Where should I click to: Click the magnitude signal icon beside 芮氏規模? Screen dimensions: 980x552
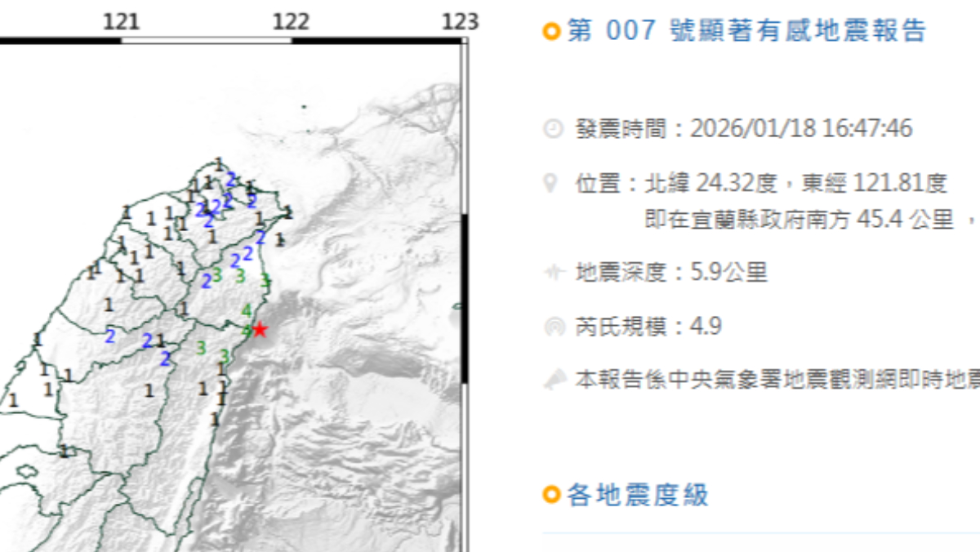coord(554,327)
